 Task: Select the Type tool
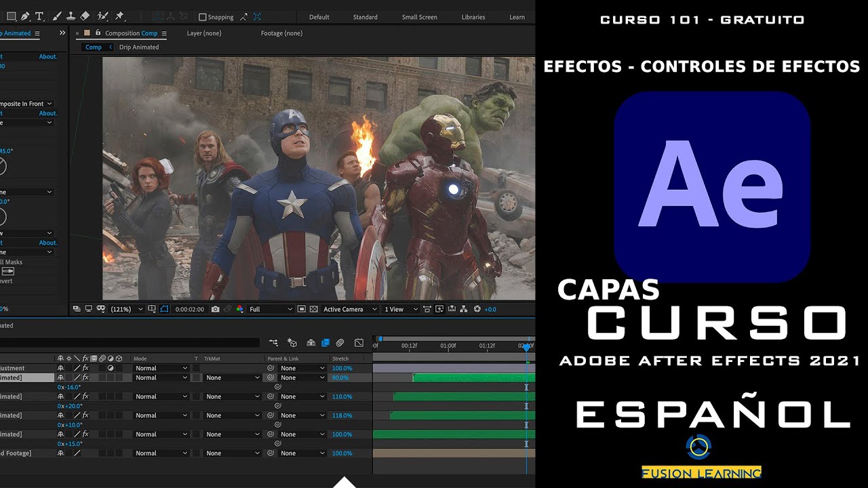pyautogui.click(x=39, y=16)
